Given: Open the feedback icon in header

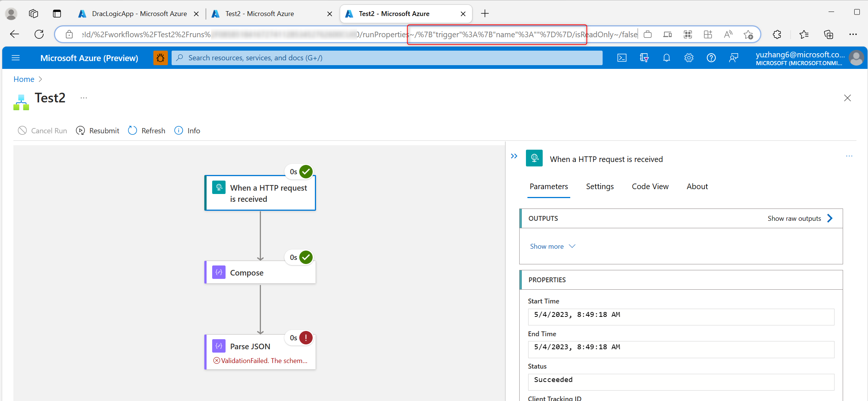Looking at the screenshot, I should (x=733, y=58).
